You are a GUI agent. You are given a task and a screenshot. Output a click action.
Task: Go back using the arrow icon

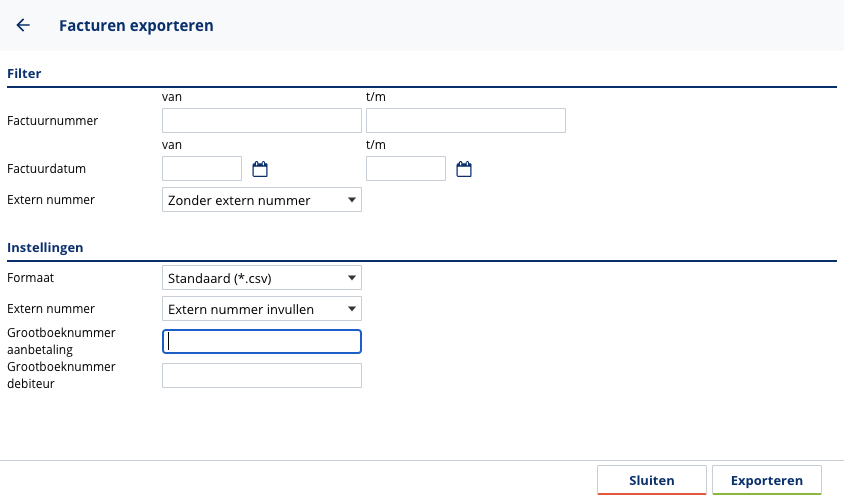point(23,25)
